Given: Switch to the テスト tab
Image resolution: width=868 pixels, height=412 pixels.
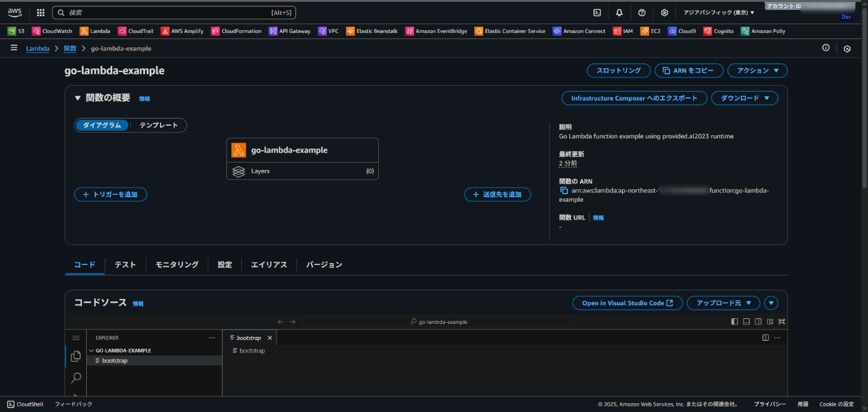Looking at the screenshot, I should click(125, 264).
